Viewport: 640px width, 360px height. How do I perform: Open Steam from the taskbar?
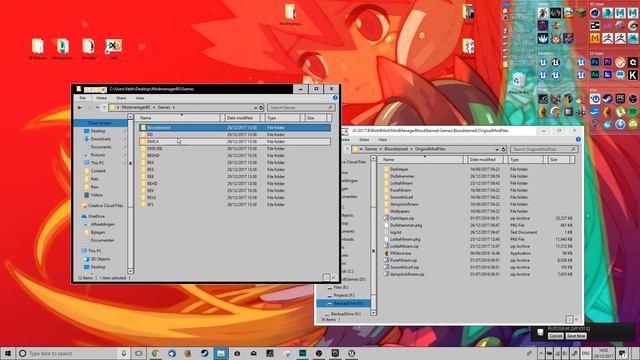coord(204,353)
